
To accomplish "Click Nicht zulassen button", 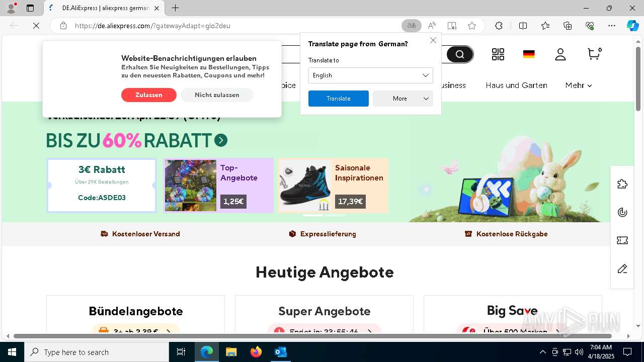I will pyautogui.click(x=217, y=95).
